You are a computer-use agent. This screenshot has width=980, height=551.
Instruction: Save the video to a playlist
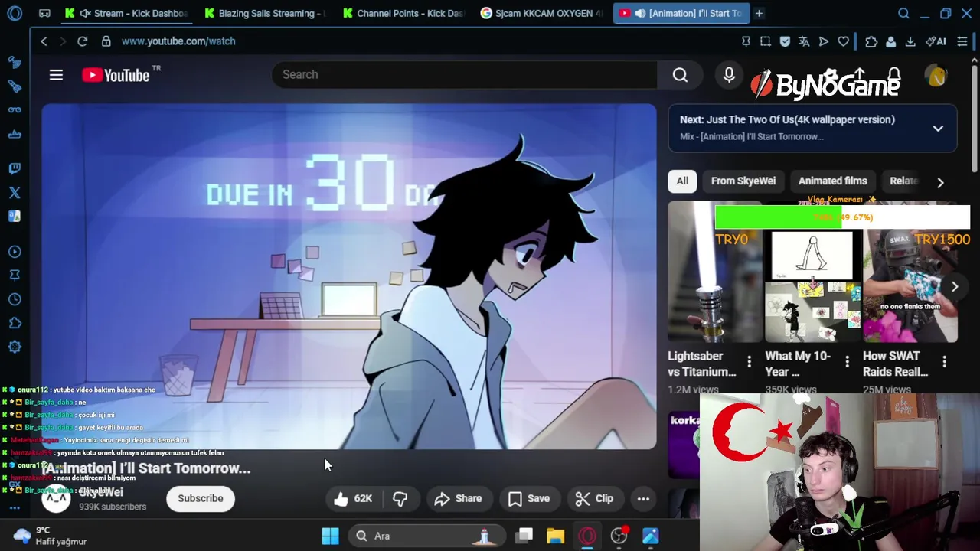(x=529, y=498)
